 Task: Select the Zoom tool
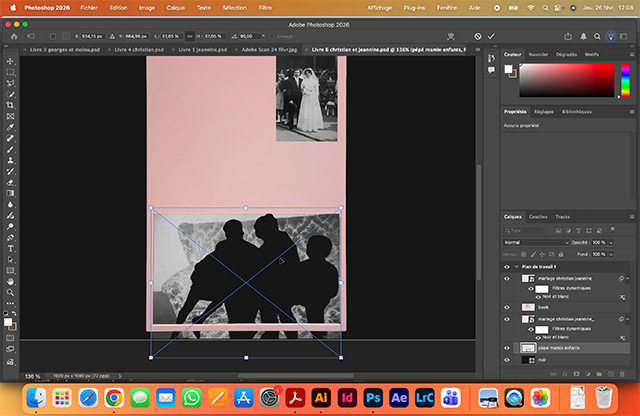pos(10,293)
